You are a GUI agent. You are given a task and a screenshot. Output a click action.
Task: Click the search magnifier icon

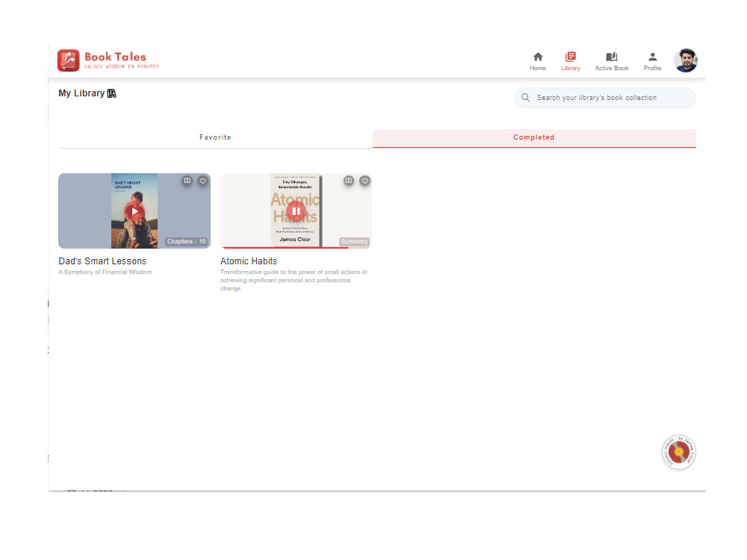tap(525, 98)
